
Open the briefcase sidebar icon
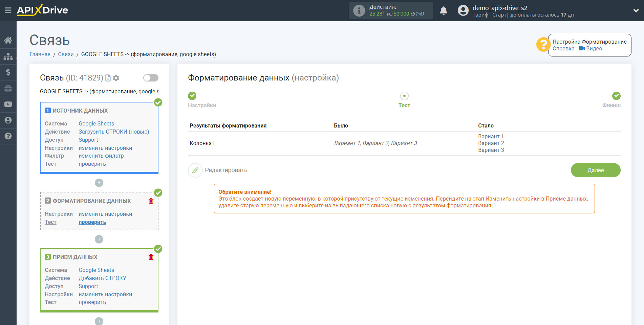[x=8, y=88]
